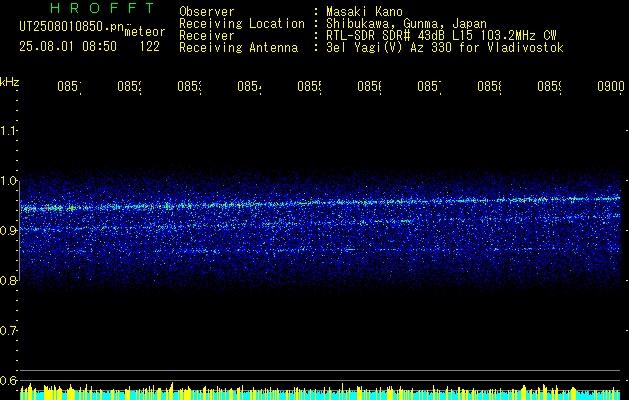629x400 pixels.
Task: Click the Receiving Antenna label
Action: [239, 48]
